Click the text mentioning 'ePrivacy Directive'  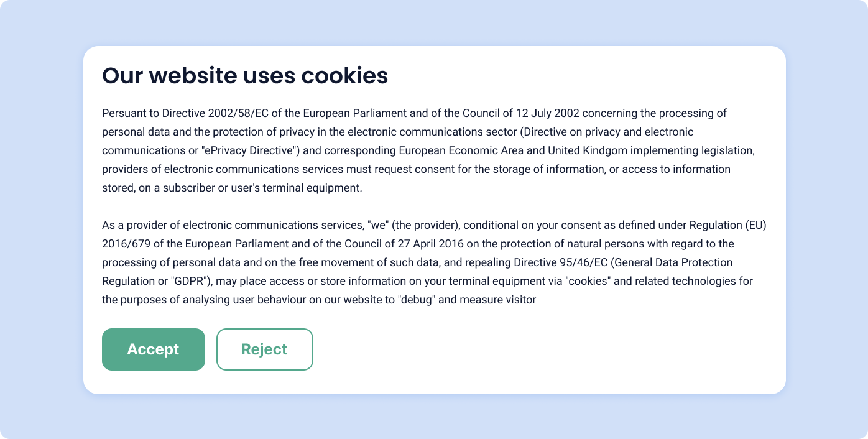point(248,150)
